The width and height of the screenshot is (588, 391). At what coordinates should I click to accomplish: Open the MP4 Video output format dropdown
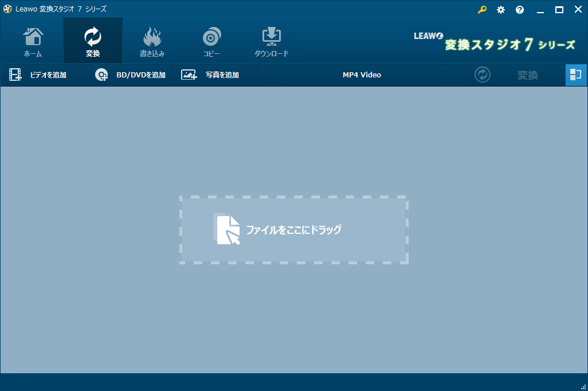tap(362, 75)
